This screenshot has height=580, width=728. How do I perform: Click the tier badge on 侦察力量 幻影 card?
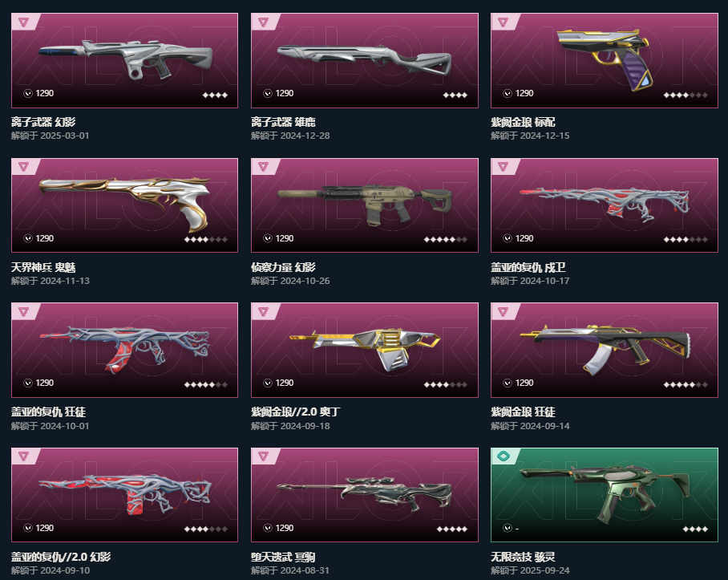pos(265,167)
